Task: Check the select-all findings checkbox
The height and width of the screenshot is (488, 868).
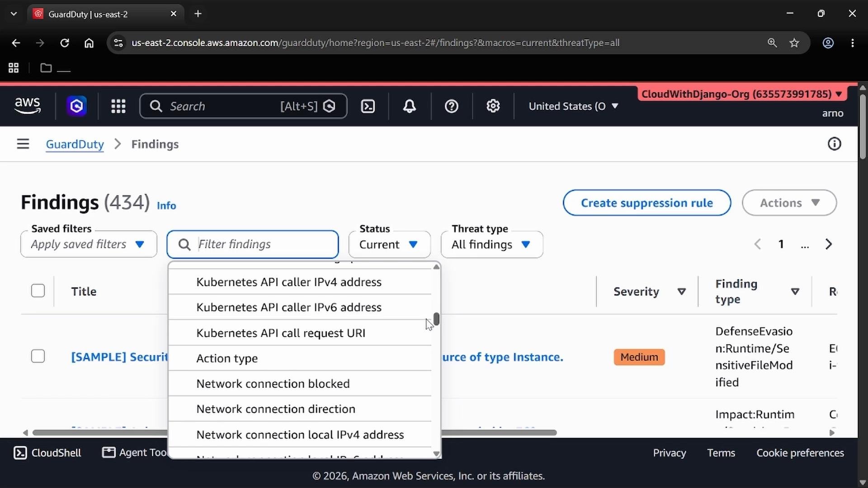Action: pyautogui.click(x=38, y=291)
